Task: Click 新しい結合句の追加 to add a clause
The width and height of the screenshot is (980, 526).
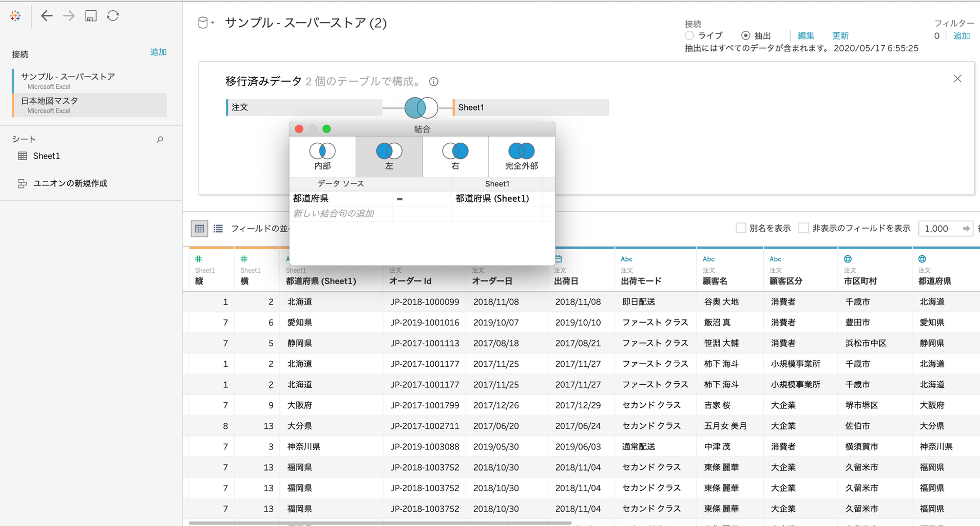Action: pos(334,214)
